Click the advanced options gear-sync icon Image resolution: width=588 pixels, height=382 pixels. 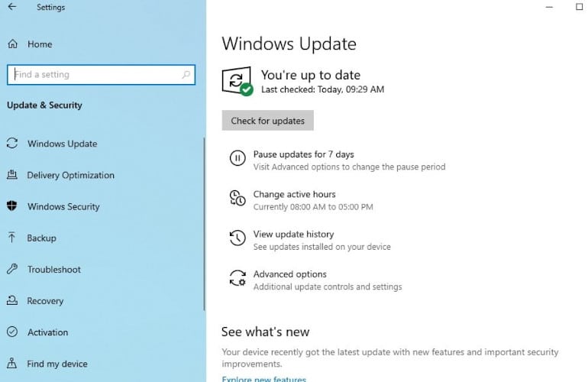(x=237, y=278)
